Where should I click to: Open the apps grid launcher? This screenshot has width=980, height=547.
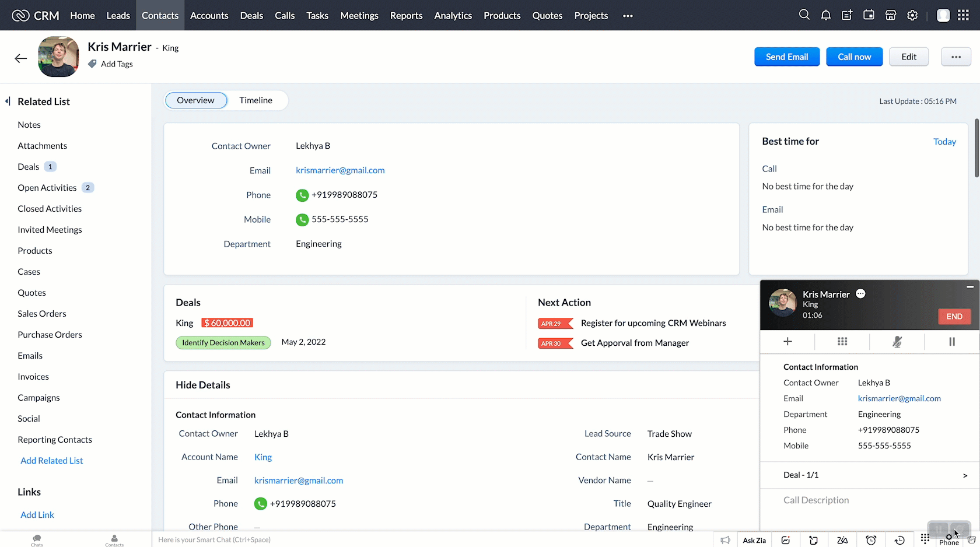pos(963,15)
